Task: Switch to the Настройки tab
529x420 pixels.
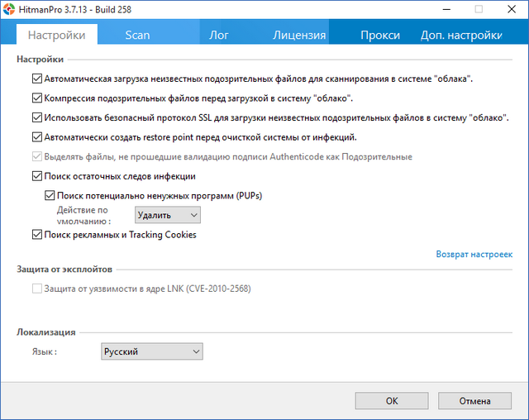Action: coord(56,35)
